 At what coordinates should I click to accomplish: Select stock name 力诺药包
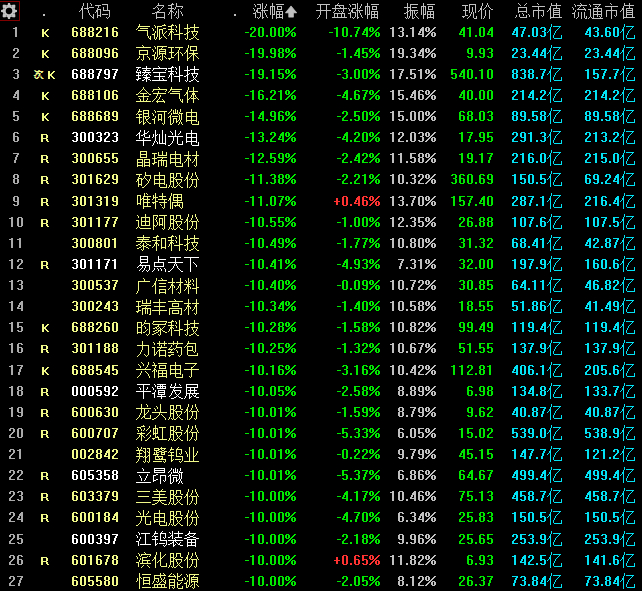167,349
